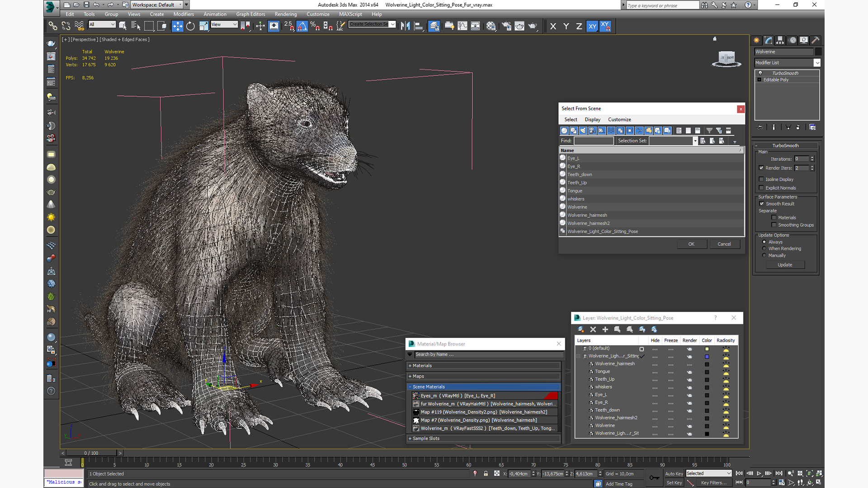
Task: Open the Modifiers menu
Action: (x=184, y=14)
